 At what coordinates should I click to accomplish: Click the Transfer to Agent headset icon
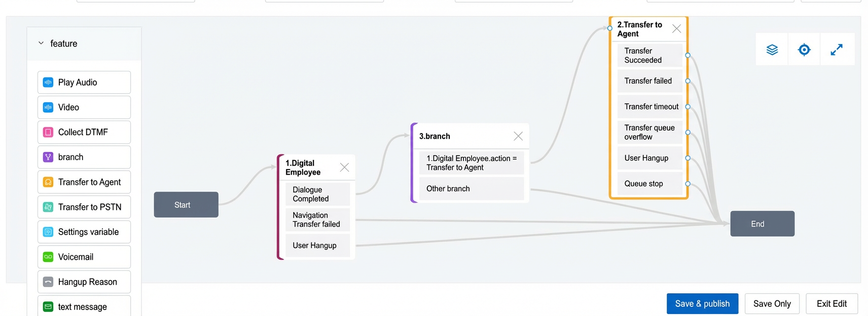[x=48, y=182]
